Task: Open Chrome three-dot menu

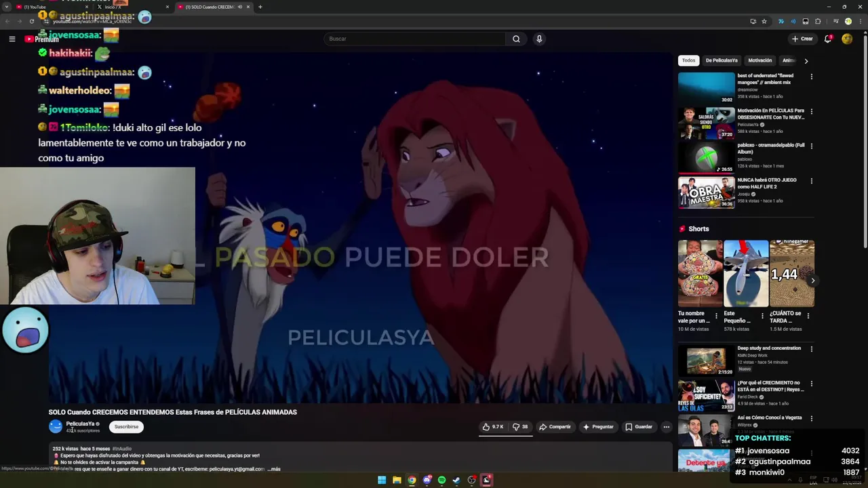Action: coord(859,21)
